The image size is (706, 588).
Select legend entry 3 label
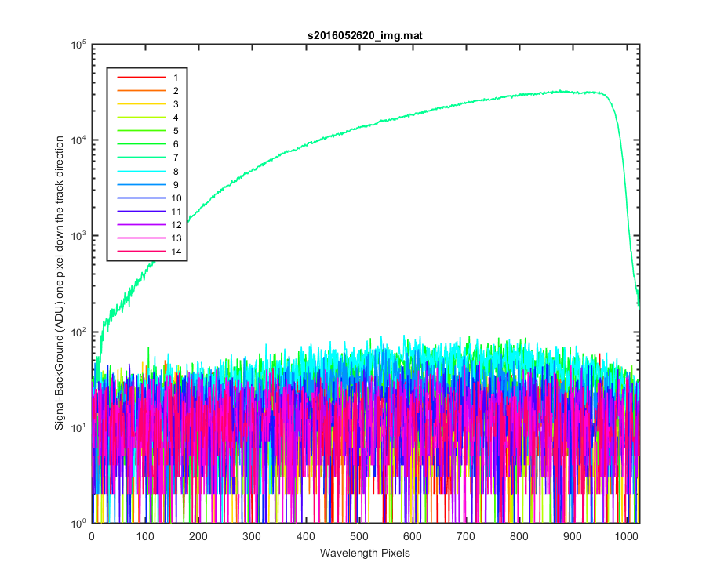[176, 104]
